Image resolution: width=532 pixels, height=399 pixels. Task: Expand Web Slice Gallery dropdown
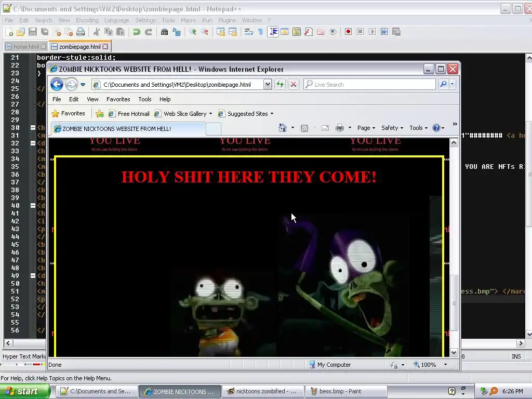click(211, 114)
